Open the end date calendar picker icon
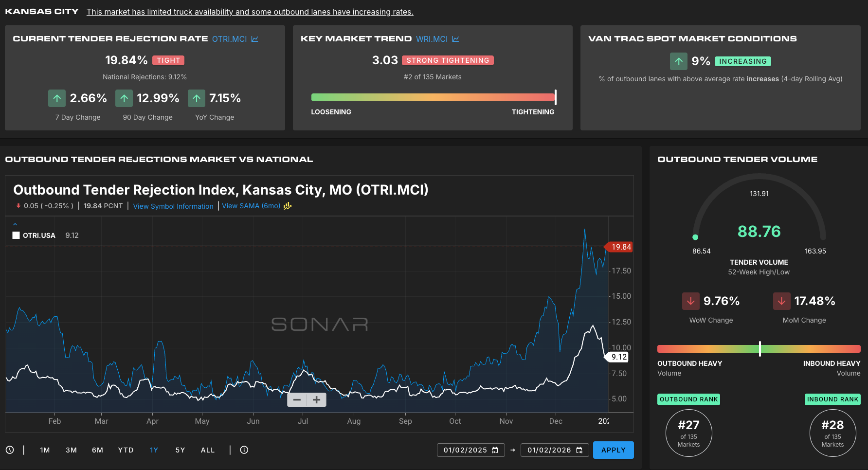The width and height of the screenshot is (868, 470). [579, 450]
